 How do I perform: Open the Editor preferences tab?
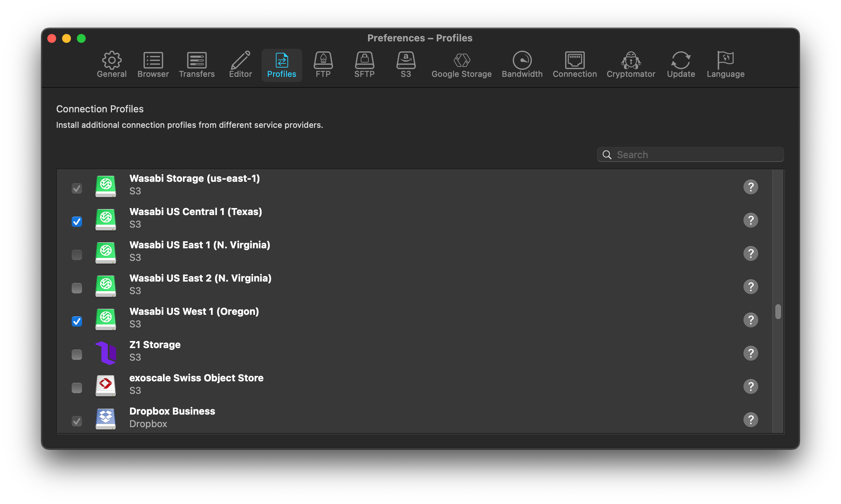pos(240,65)
